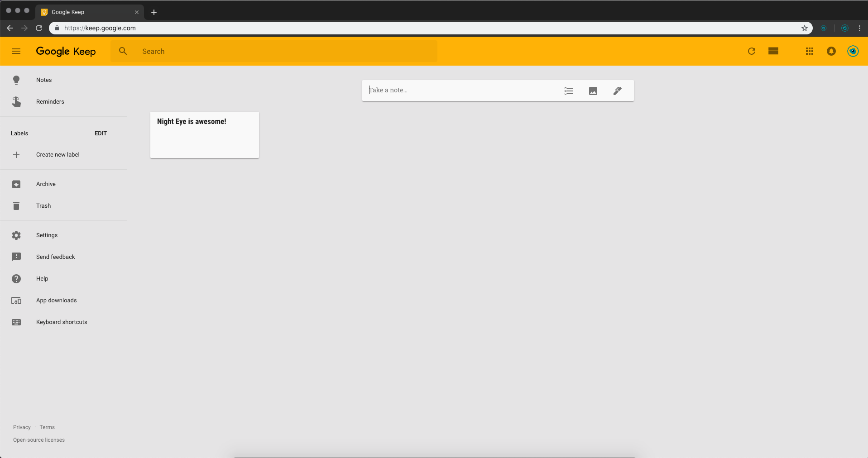Create a new list note
Screen dimensions: 868x458
pyautogui.click(x=569, y=91)
